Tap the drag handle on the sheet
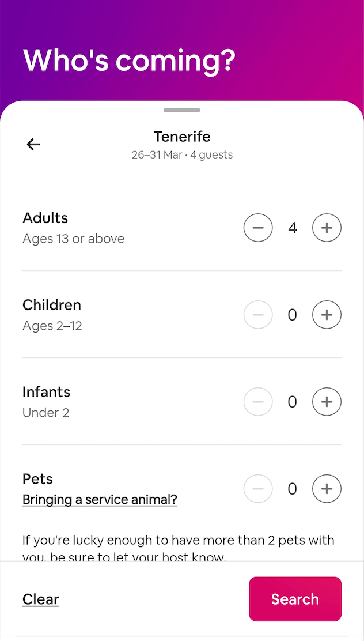 click(182, 110)
